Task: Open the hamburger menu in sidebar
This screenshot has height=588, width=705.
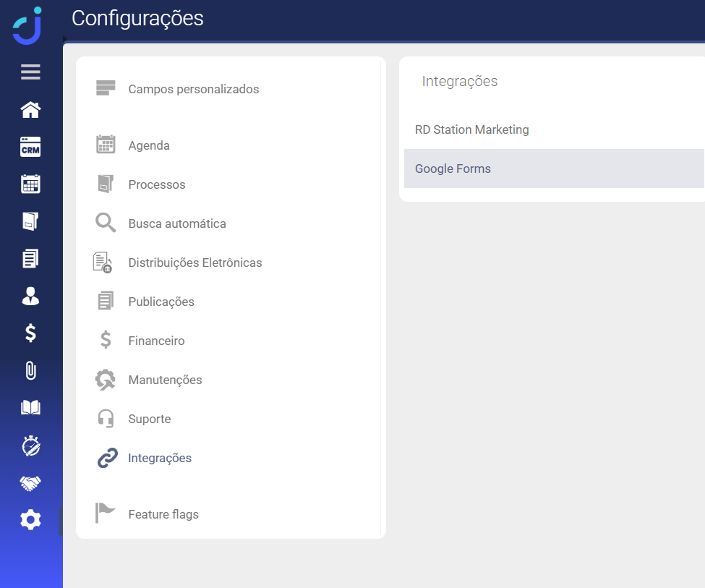Action: coord(30,72)
